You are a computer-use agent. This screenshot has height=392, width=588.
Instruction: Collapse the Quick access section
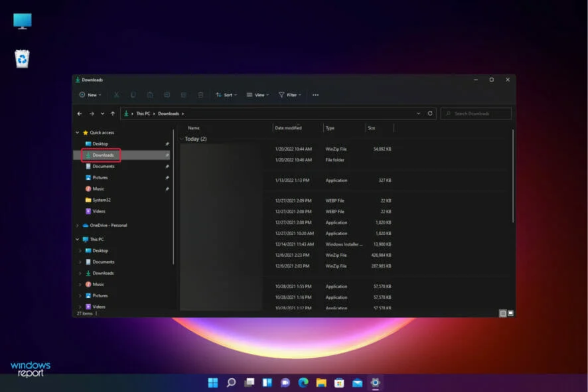point(77,133)
